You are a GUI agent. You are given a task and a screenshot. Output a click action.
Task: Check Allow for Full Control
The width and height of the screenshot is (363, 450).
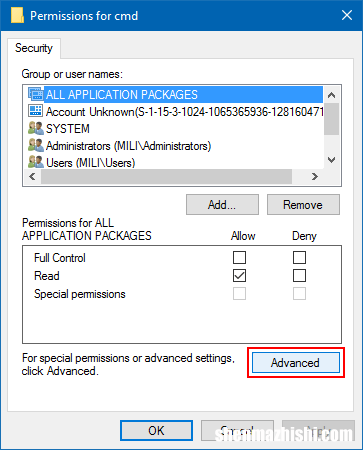pos(239,257)
